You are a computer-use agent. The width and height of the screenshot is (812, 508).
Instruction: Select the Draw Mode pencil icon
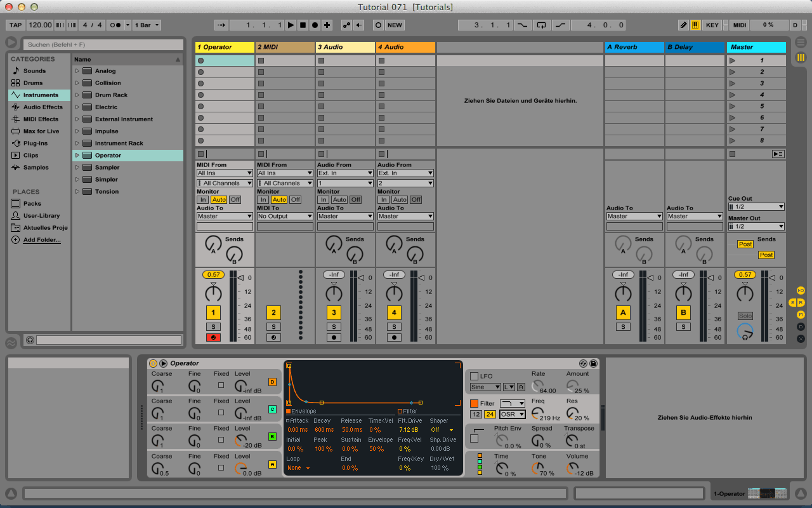(x=683, y=25)
